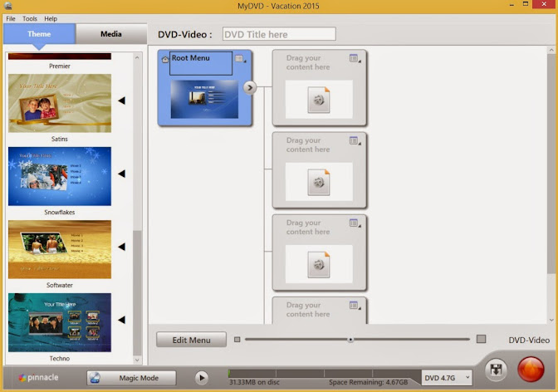Click the Snowflakes theme label
The width and height of the screenshot is (558, 392).
pyautogui.click(x=60, y=213)
